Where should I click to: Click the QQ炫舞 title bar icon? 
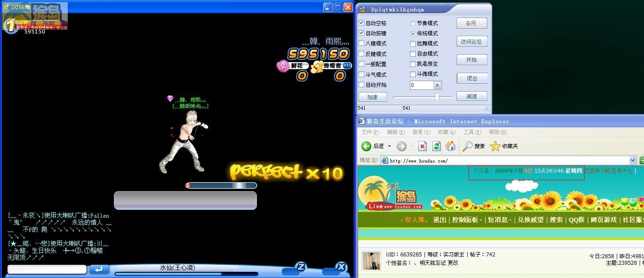pos(6,7)
